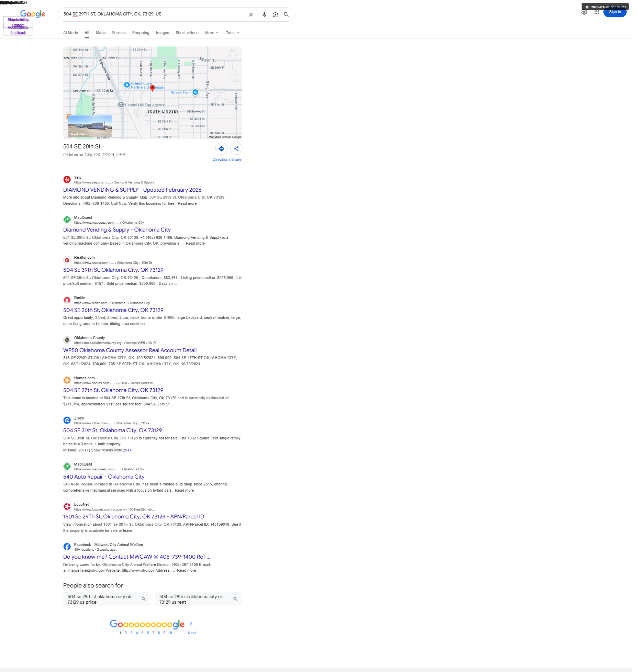This screenshot has width=636, height=672.
Task: Click the Sign in button
Action: point(615,12)
